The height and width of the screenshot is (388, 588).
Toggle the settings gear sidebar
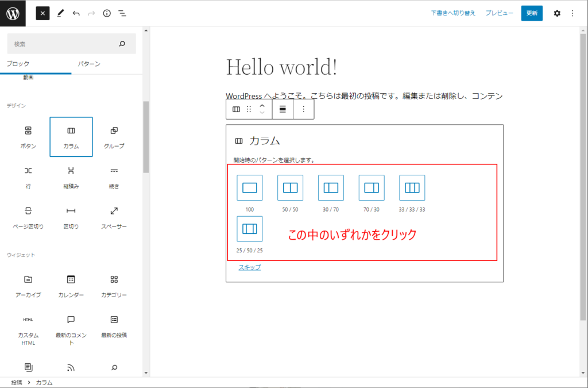point(556,13)
